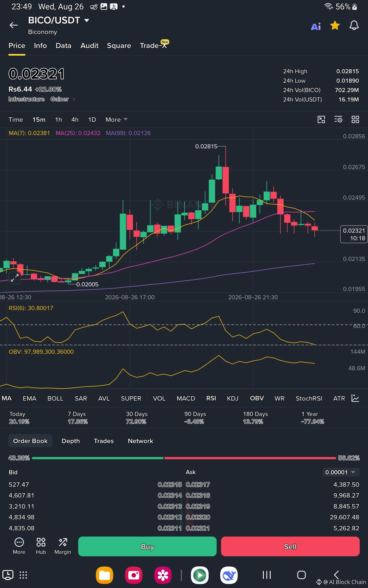
Task: Open the chart drawing tools icon
Action: (321, 119)
